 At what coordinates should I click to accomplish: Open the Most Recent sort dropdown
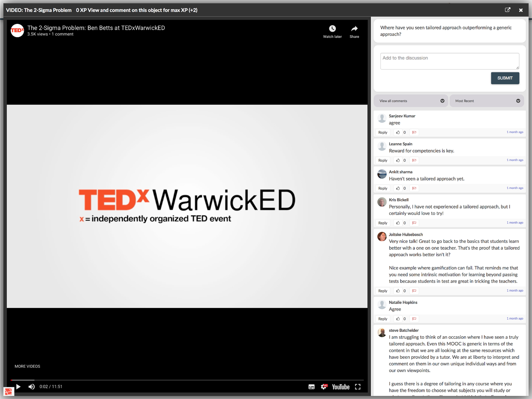coord(487,101)
